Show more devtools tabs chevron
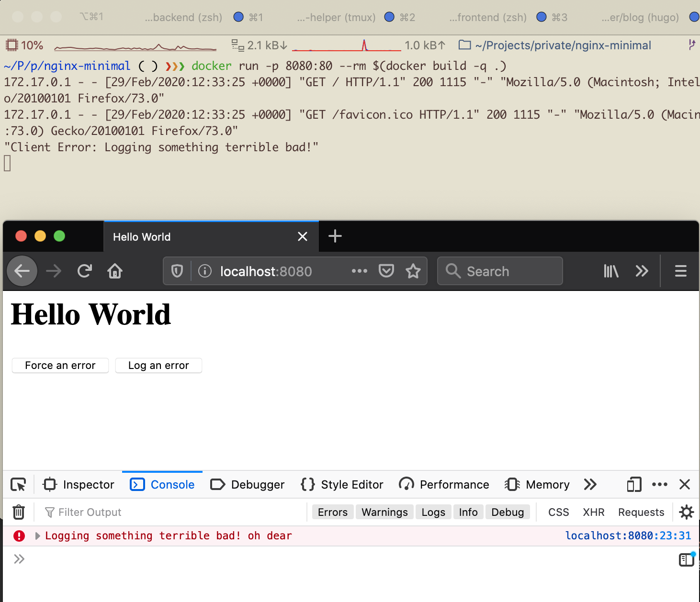700x602 pixels. point(590,485)
